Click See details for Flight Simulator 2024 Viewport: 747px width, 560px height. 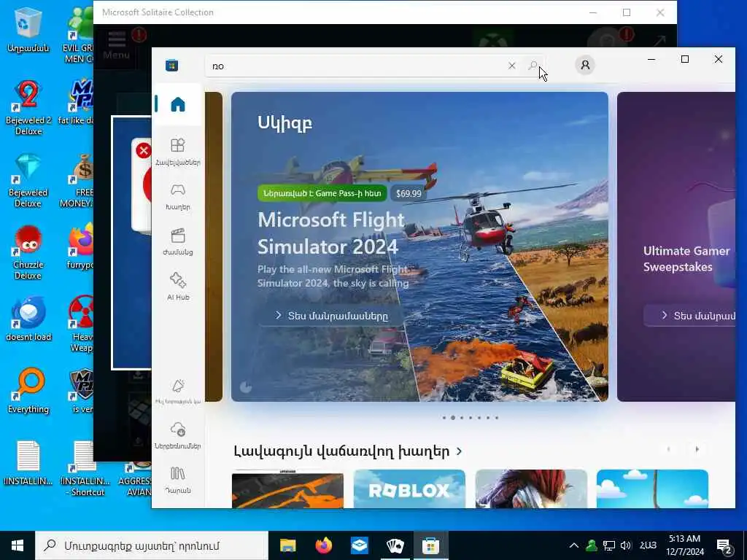tap(332, 316)
